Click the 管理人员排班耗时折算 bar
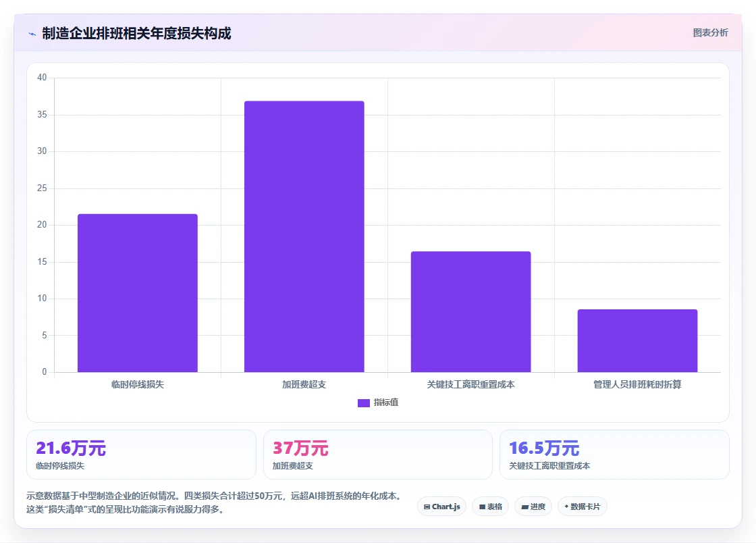 637,340
